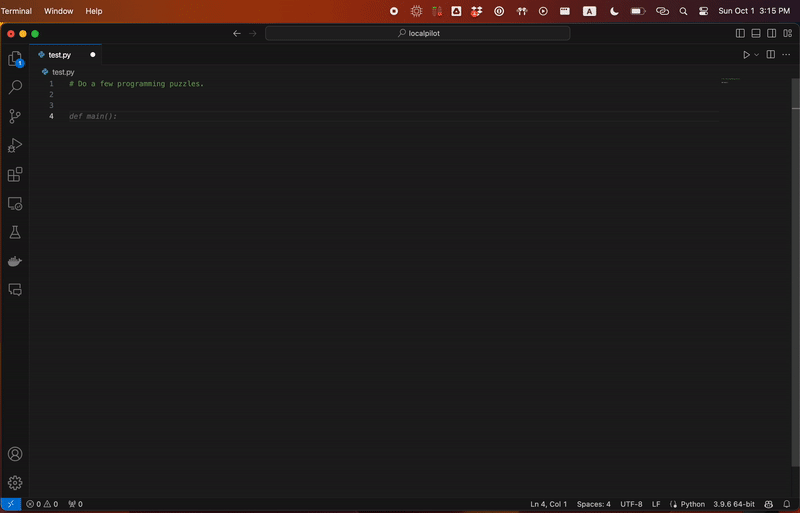This screenshot has height=513, width=800.
Task: Open the Manage gear icon
Action: click(15, 482)
